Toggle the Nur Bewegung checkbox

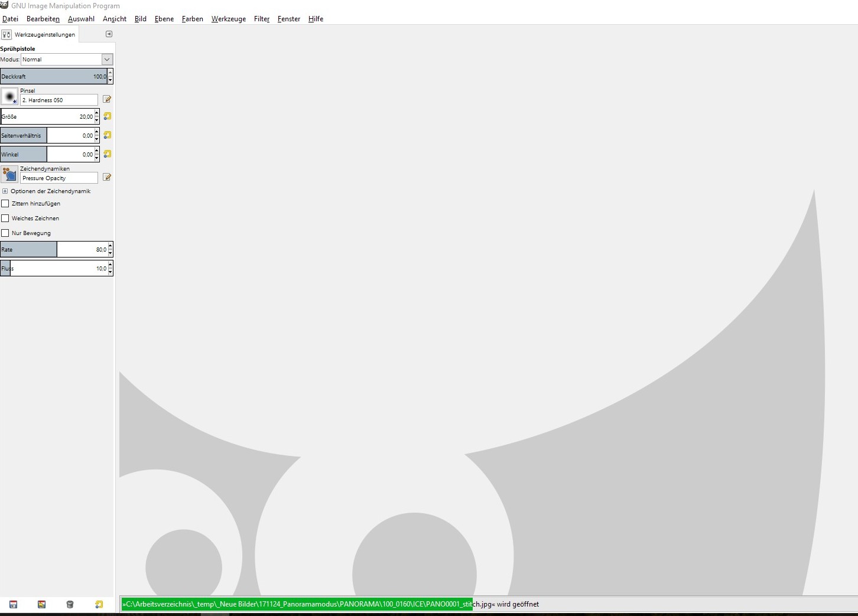click(5, 233)
